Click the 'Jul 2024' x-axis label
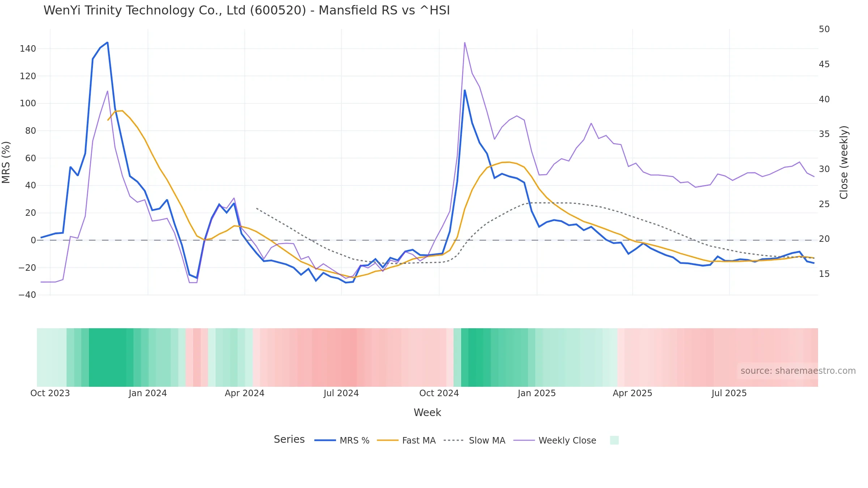This screenshot has width=868, height=488. click(x=341, y=393)
